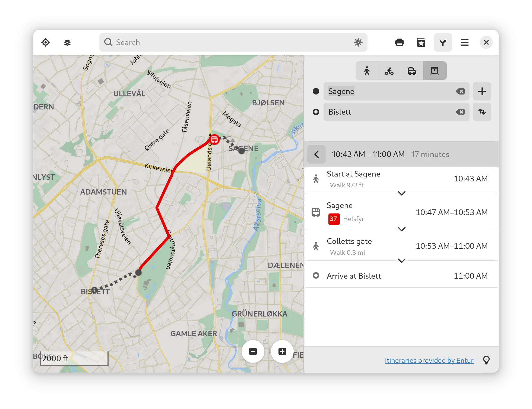
Task: Open Itineraries provided by Entur link
Action: 429,360
